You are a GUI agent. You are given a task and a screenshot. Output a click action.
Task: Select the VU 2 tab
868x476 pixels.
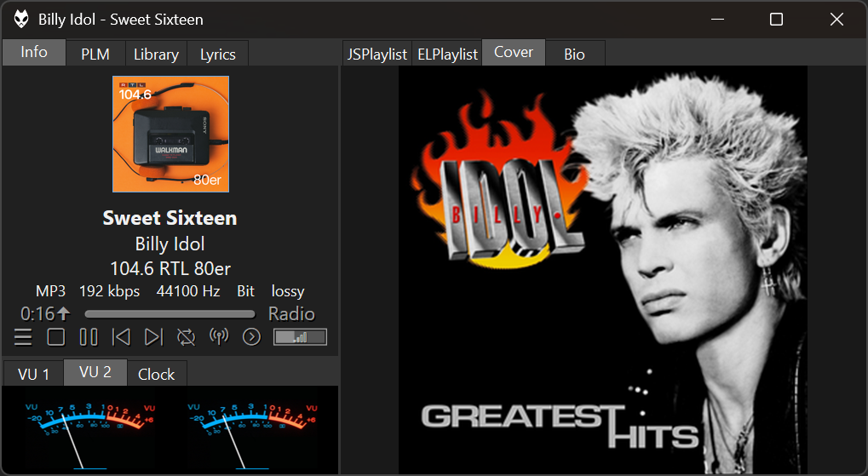pos(95,372)
